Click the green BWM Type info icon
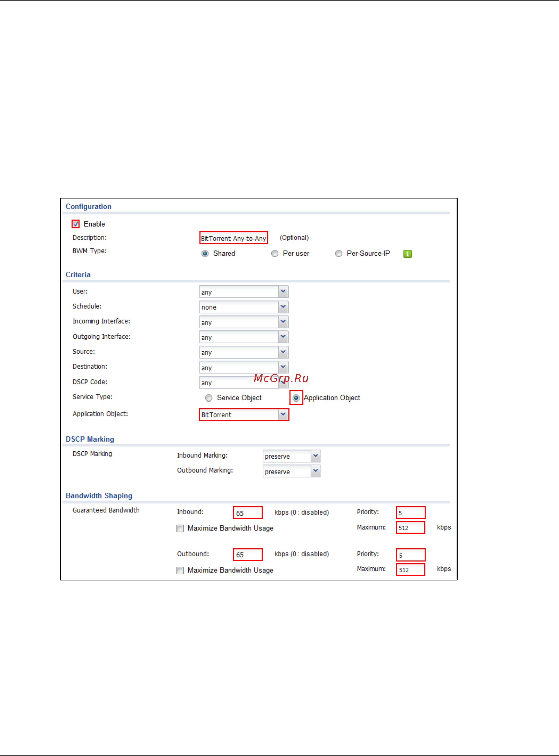The height and width of the screenshot is (756, 559). [407, 254]
